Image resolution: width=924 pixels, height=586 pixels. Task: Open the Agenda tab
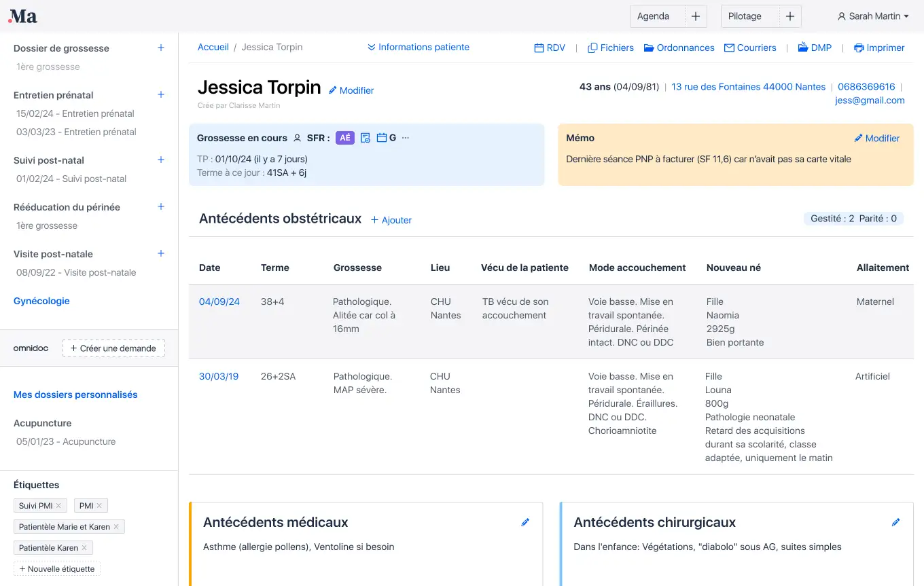[x=652, y=16]
